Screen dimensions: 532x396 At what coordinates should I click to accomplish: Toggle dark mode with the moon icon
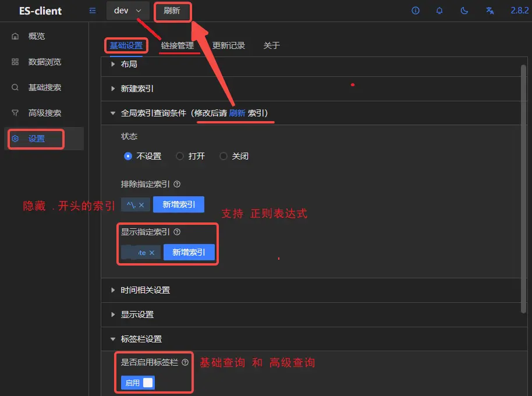464,10
